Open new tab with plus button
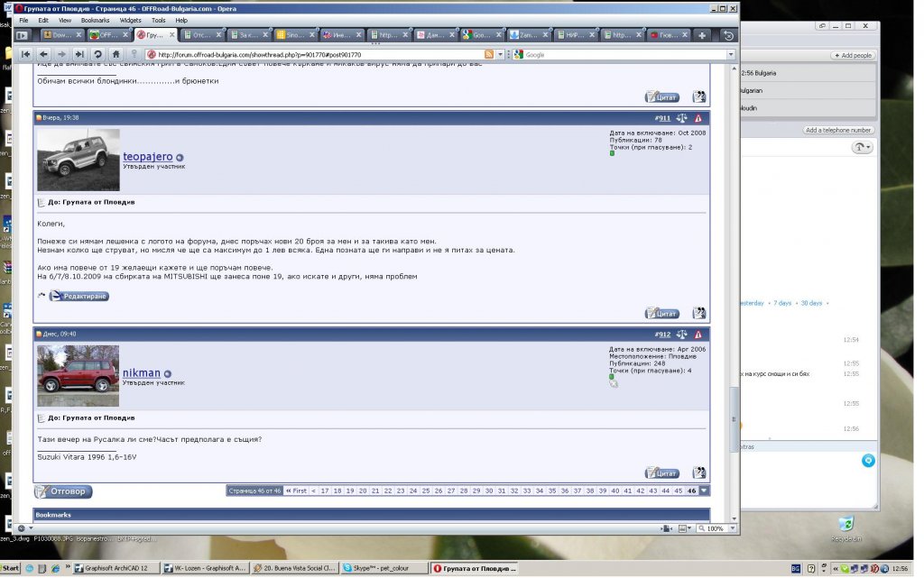The width and height of the screenshot is (924, 578). coord(701,35)
